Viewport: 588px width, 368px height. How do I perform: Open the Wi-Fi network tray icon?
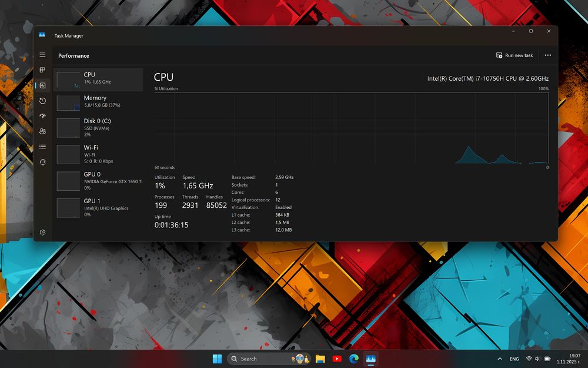click(x=529, y=359)
